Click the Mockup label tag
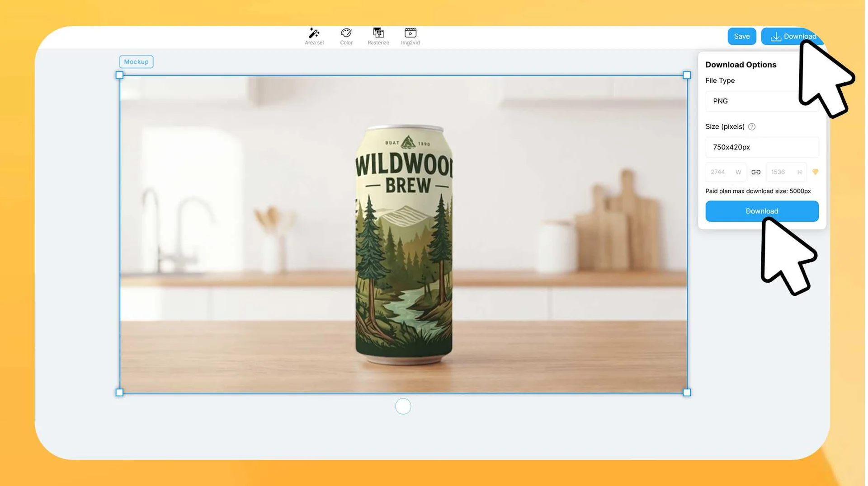The width and height of the screenshot is (868, 486). coord(137,62)
